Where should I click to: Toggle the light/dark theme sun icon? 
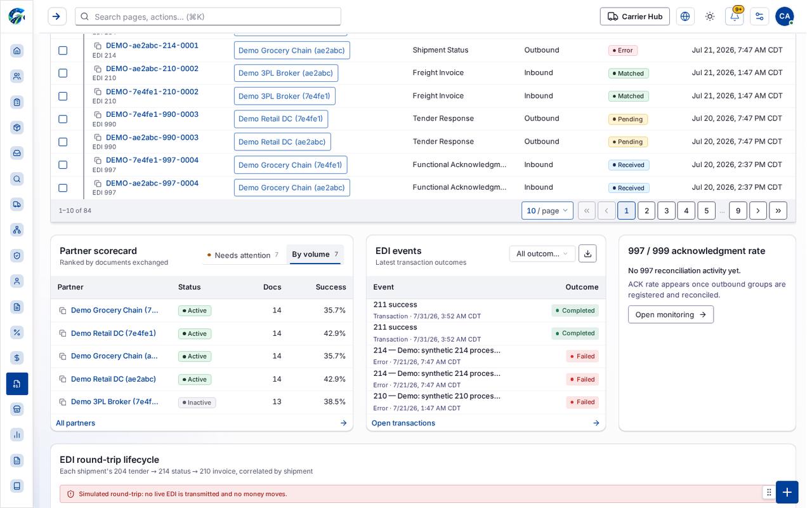(710, 17)
